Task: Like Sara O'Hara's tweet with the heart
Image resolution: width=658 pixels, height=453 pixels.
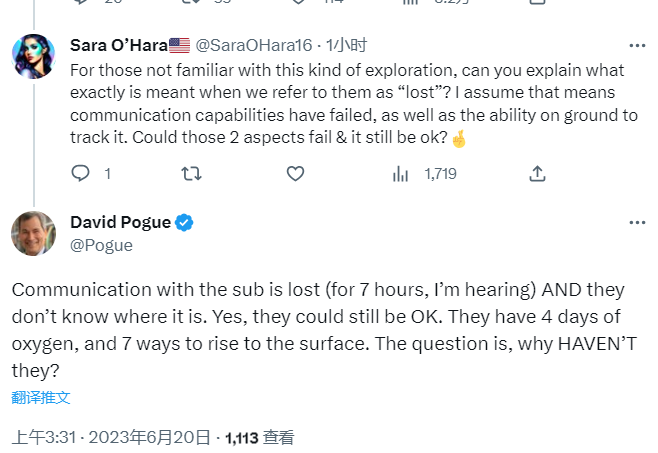Action: pyautogui.click(x=295, y=174)
